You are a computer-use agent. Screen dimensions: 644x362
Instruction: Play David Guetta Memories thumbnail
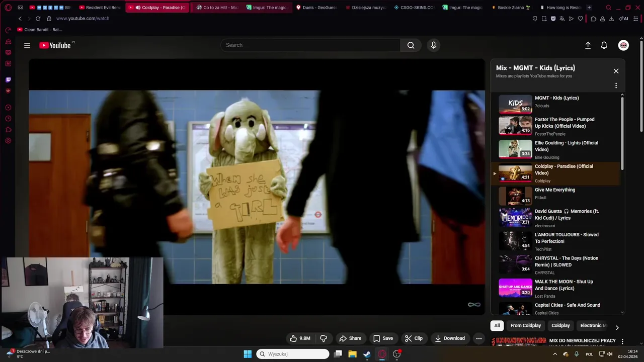click(515, 218)
